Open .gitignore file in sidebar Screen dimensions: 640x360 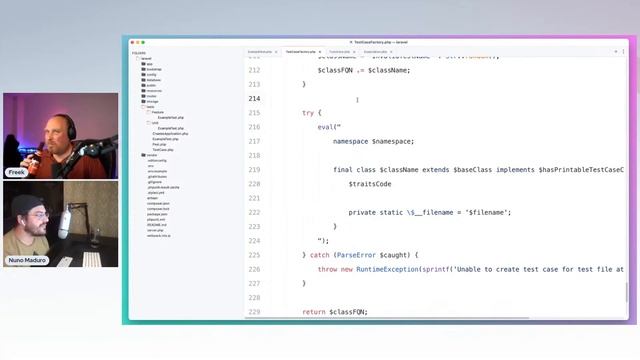pos(155,182)
